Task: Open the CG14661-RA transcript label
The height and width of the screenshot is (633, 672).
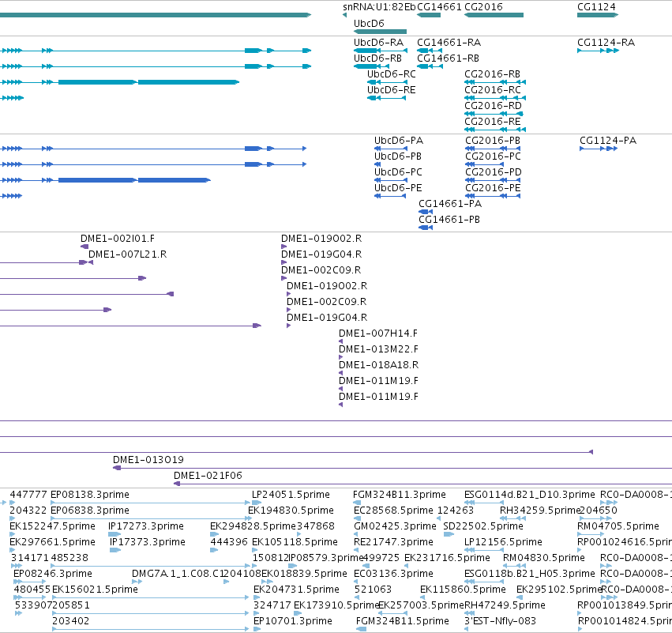Action: 449,43
